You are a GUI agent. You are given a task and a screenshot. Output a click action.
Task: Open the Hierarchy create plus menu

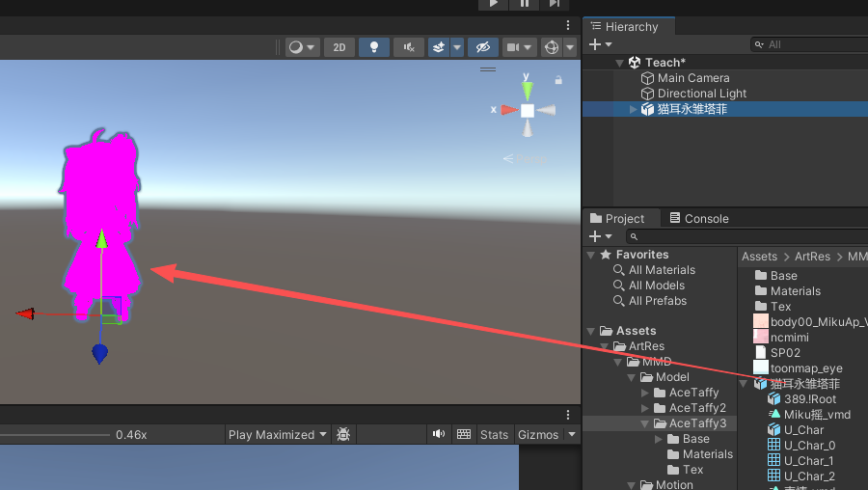click(600, 44)
